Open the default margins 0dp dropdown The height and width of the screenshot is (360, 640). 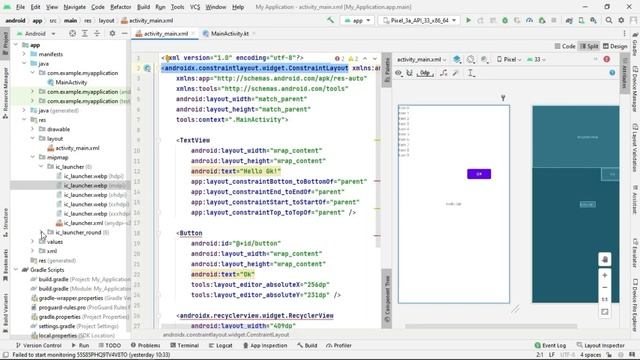(x=425, y=73)
